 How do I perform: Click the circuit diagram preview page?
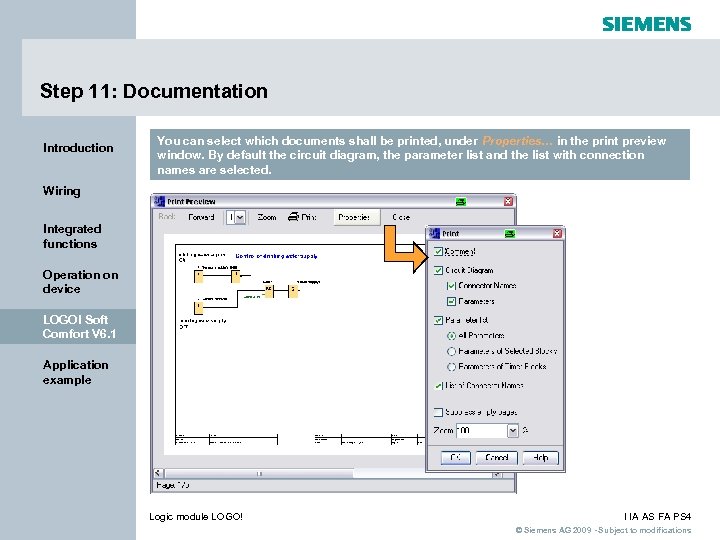pyautogui.click(x=294, y=344)
